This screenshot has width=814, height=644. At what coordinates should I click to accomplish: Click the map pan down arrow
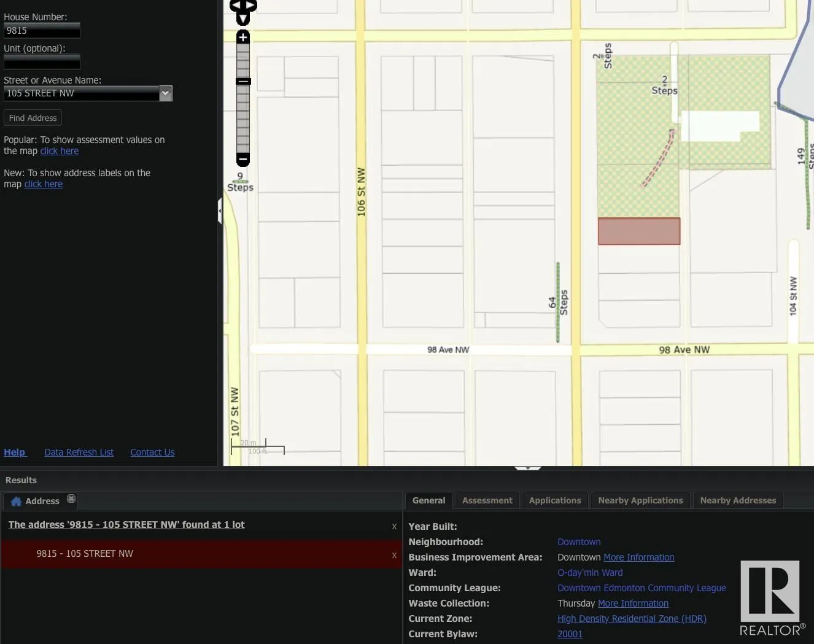coord(243,19)
